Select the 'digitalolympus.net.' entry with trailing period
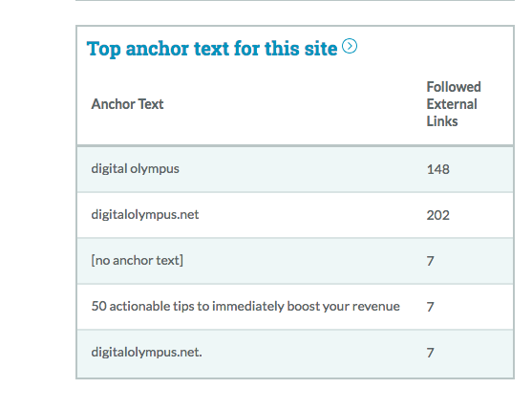The height and width of the screenshot is (410, 532). point(146,353)
